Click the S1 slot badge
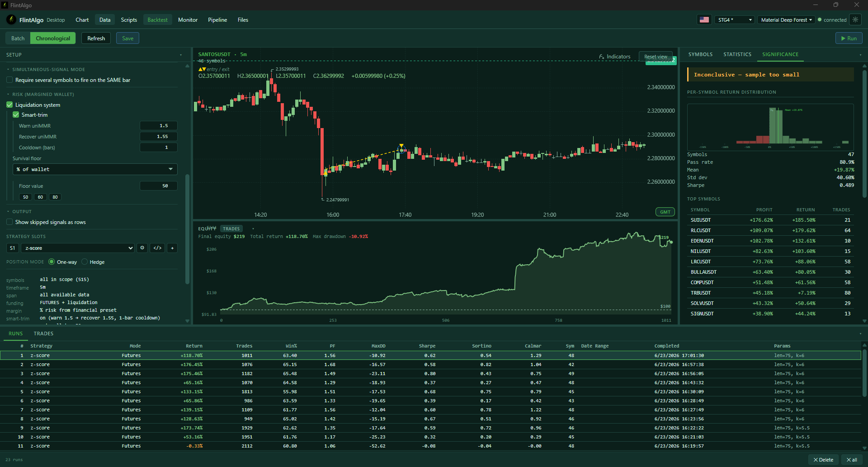Image resolution: width=868 pixels, height=467 pixels. (12, 248)
